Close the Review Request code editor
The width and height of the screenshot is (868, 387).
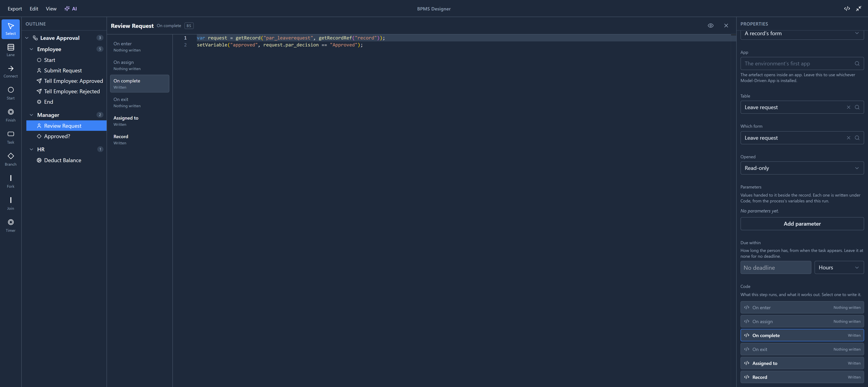(726, 26)
